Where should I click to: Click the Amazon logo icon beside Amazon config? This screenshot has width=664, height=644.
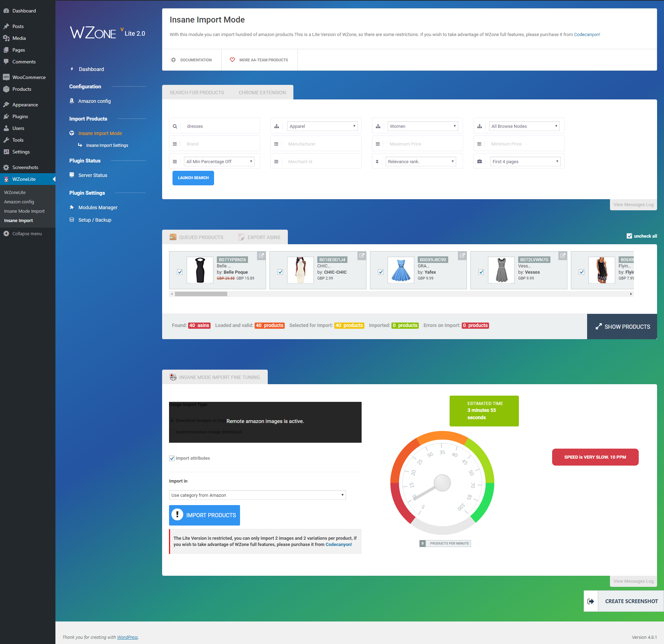pos(72,101)
